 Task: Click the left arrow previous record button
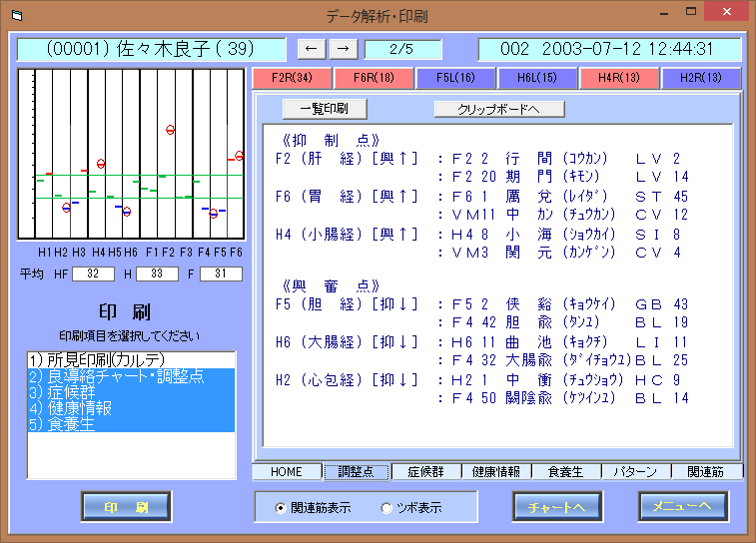(312, 49)
